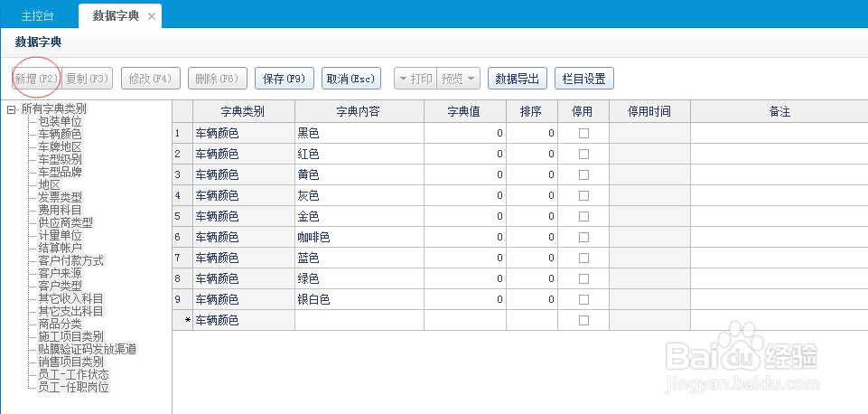Select 发票类型 in the tree

[60, 197]
